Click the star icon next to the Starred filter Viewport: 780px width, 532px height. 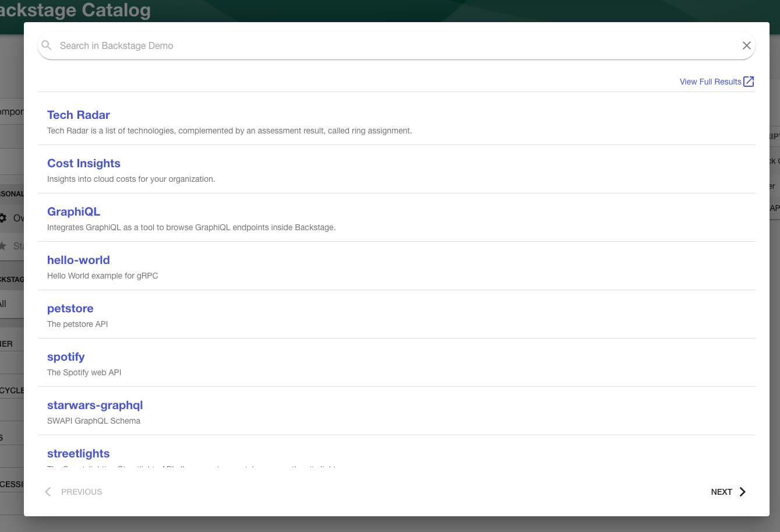coord(3,246)
